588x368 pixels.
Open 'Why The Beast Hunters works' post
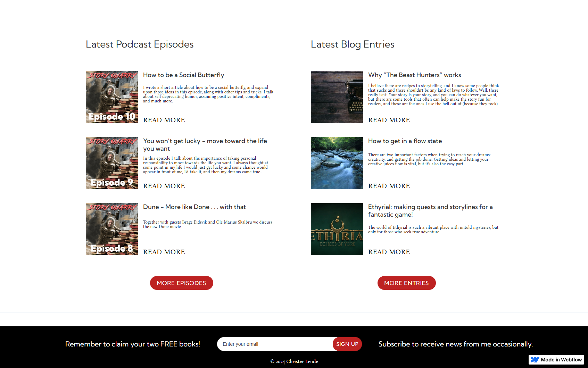[x=415, y=75]
